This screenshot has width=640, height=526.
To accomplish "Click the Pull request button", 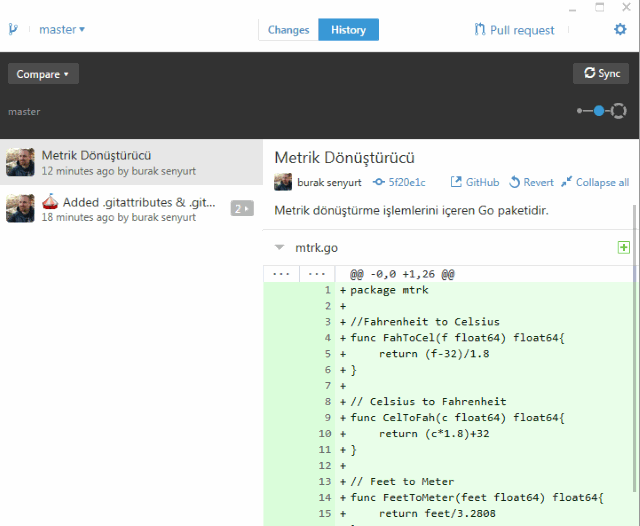I will click(514, 30).
